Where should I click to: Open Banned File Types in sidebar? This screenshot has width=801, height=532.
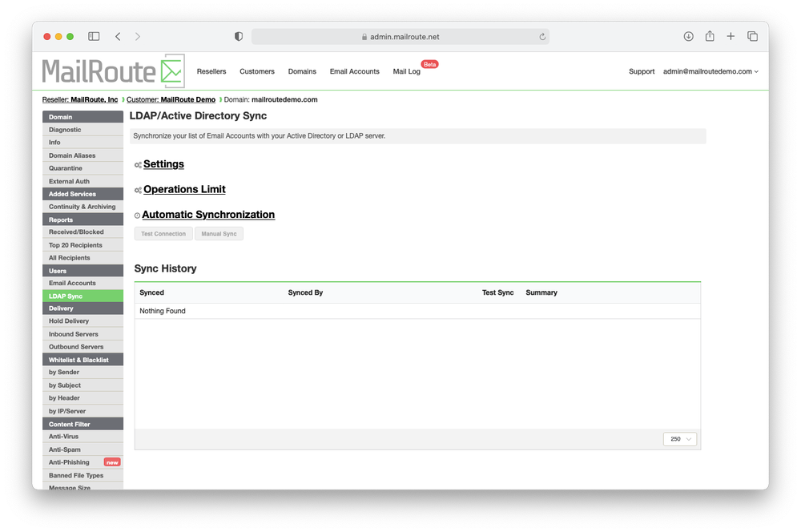point(83,476)
